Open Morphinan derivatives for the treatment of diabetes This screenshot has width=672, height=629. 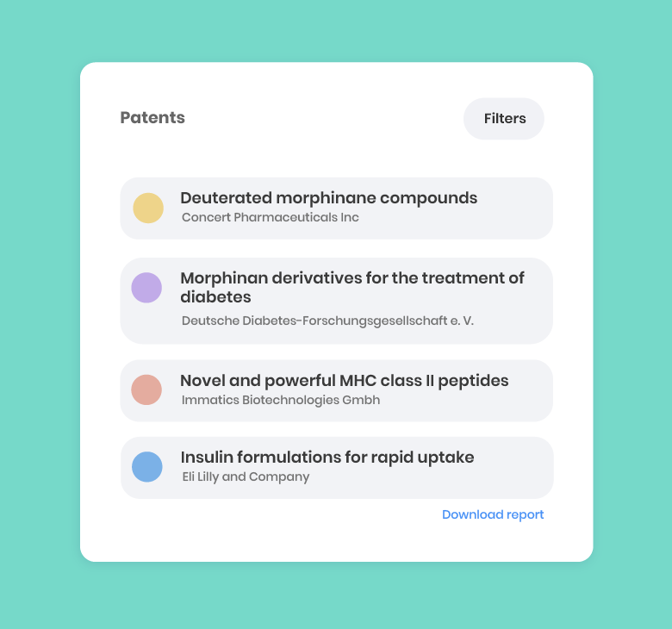[x=352, y=288]
